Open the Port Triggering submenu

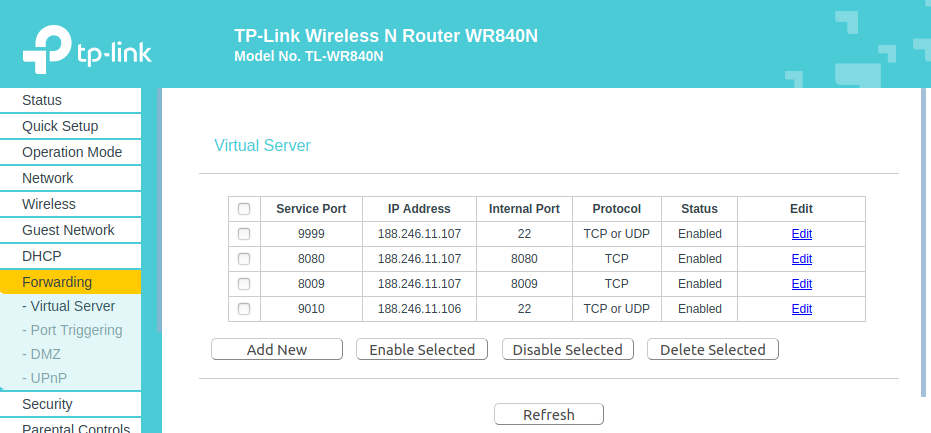pyautogui.click(x=72, y=330)
